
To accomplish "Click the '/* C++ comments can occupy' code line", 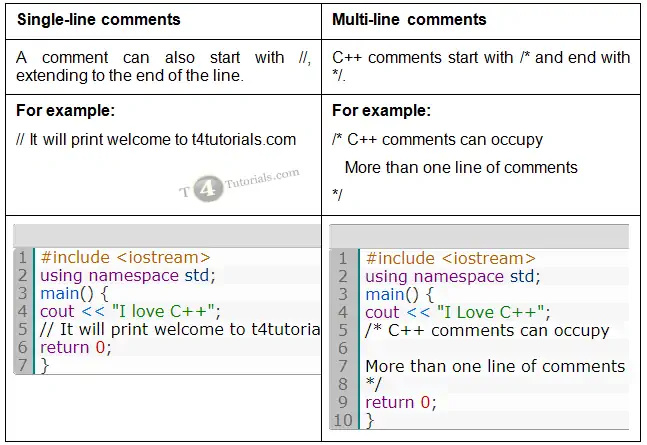I will [x=487, y=331].
